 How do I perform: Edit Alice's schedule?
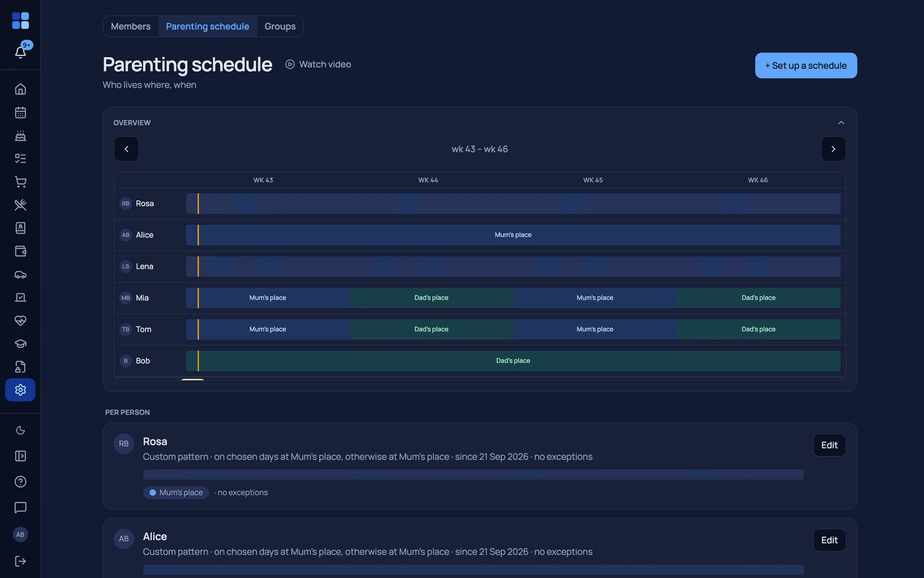829,540
